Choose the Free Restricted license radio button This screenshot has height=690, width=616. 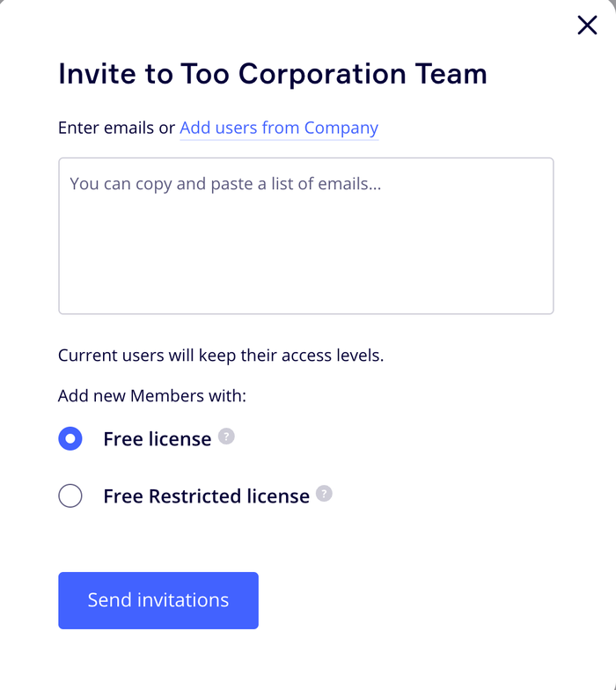70,496
